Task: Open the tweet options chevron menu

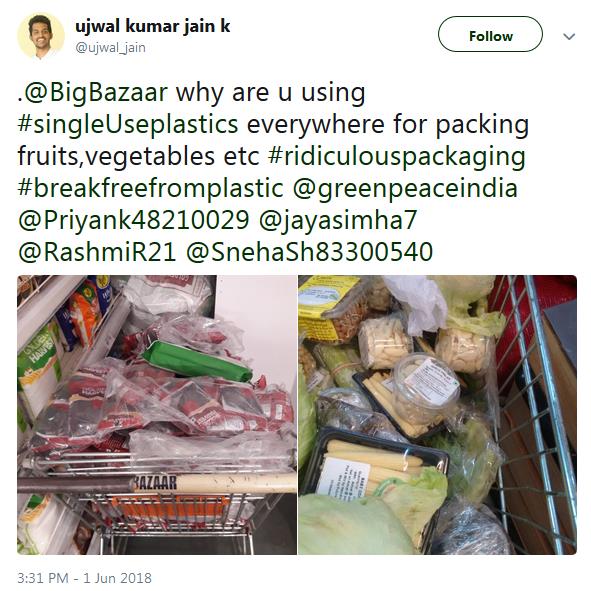Action: pos(569,36)
